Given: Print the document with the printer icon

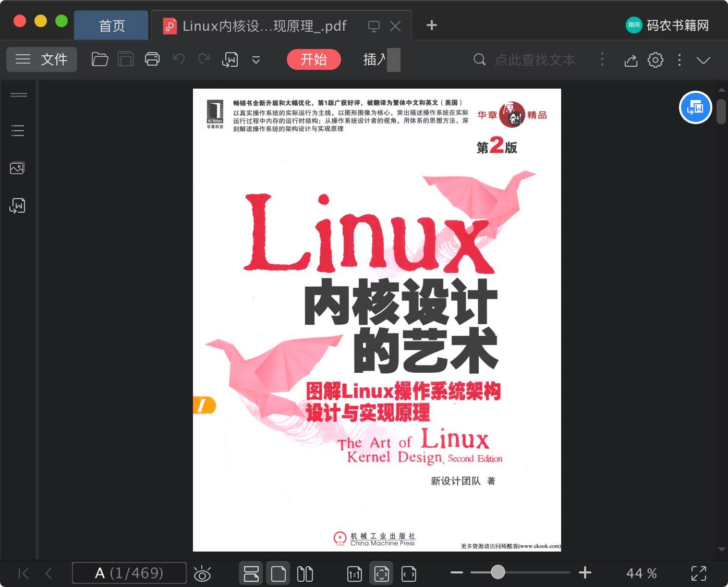Looking at the screenshot, I should tap(152, 59).
